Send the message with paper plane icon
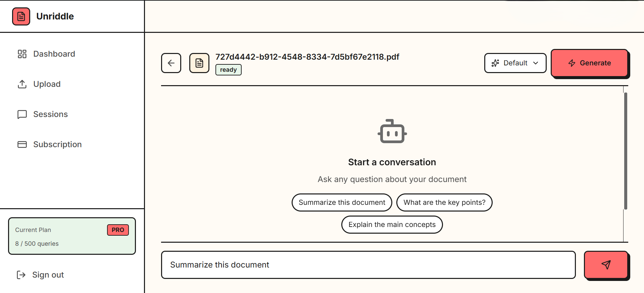The width and height of the screenshot is (644, 293). [606, 265]
